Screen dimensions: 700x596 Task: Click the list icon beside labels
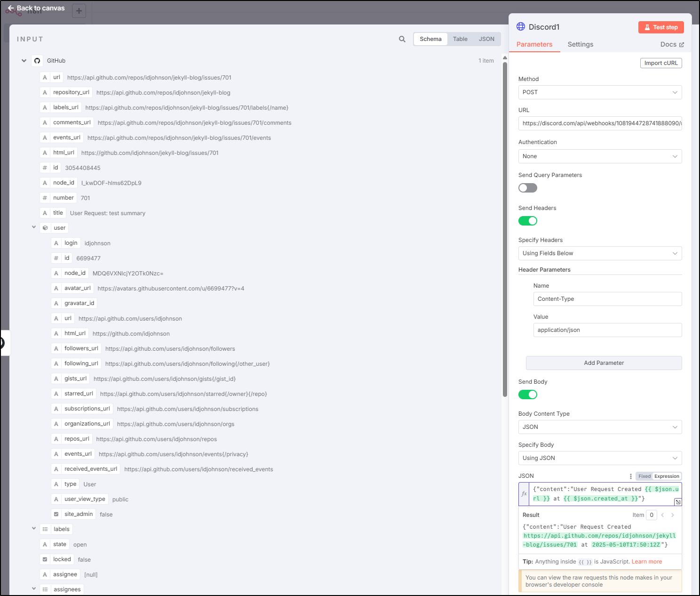click(x=45, y=529)
